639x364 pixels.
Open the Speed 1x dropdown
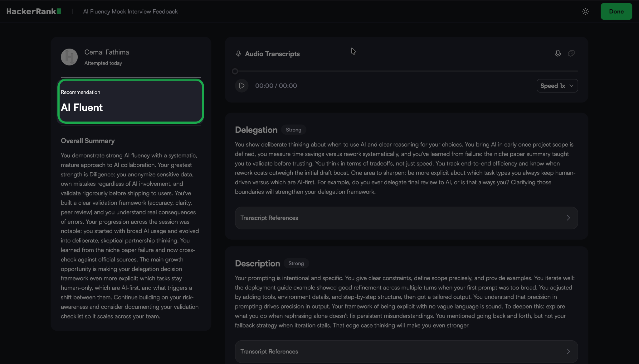557,86
